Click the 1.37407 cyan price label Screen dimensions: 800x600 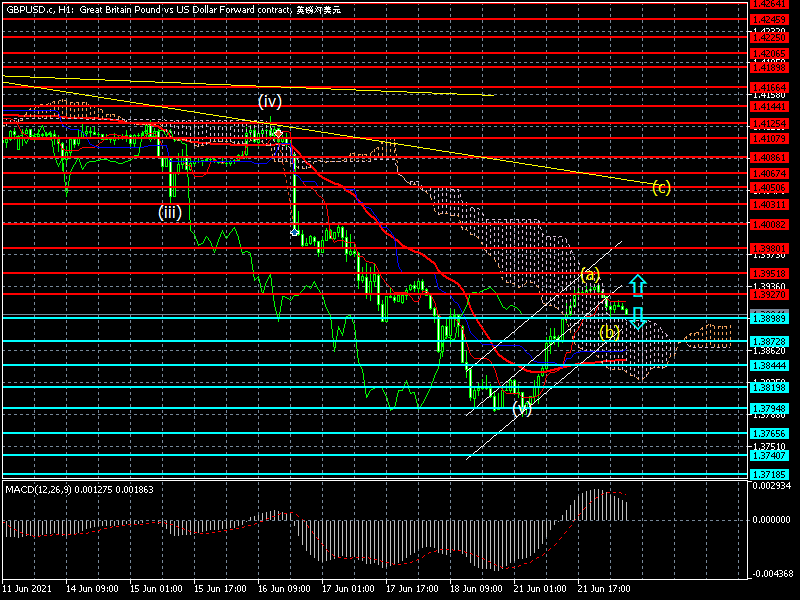coord(769,456)
